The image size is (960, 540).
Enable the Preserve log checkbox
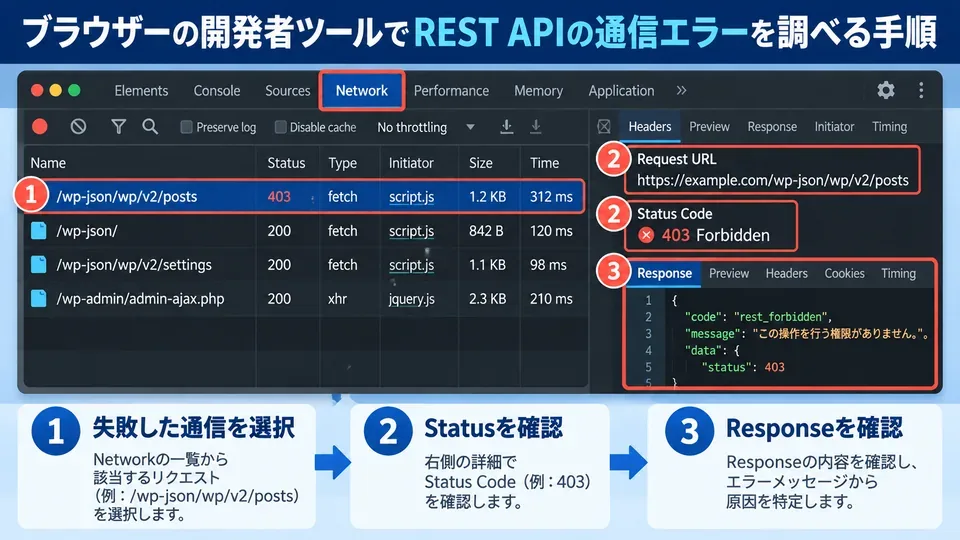186,127
